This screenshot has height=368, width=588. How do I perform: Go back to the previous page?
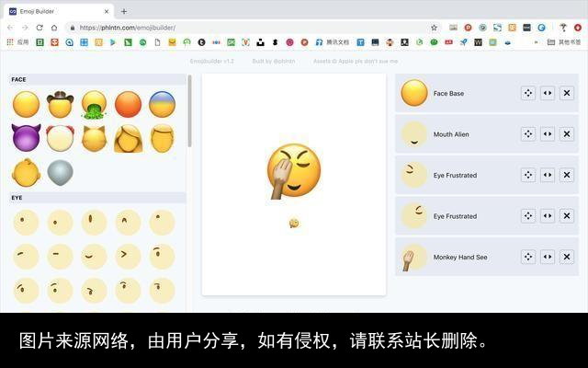click(10, 28)
